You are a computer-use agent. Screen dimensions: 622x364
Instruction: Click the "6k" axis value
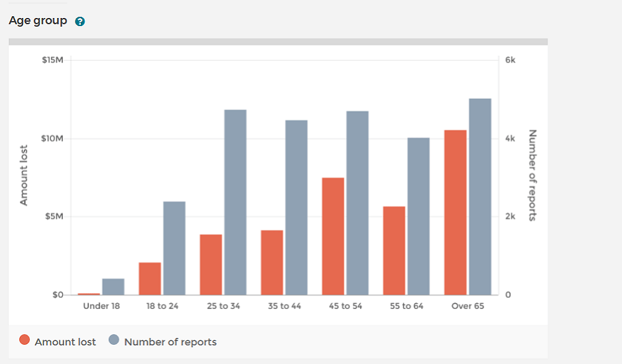pyautogui.click(x=510, y=60)
